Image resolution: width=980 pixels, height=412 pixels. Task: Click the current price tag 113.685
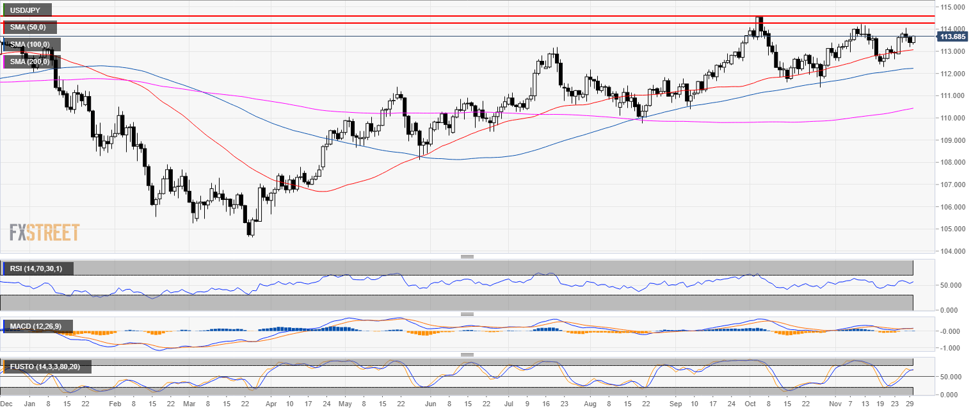pyautogui.click(x=952, y=37)
